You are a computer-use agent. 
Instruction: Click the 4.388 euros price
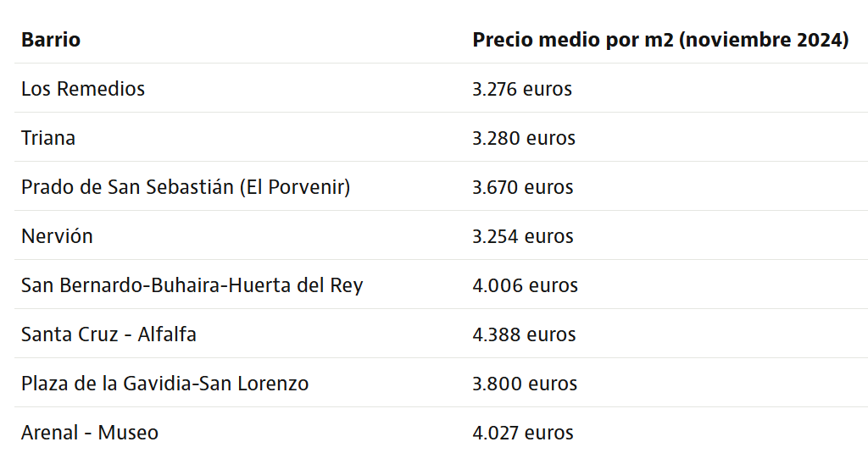pyautogui.click(x=524, y=334)
